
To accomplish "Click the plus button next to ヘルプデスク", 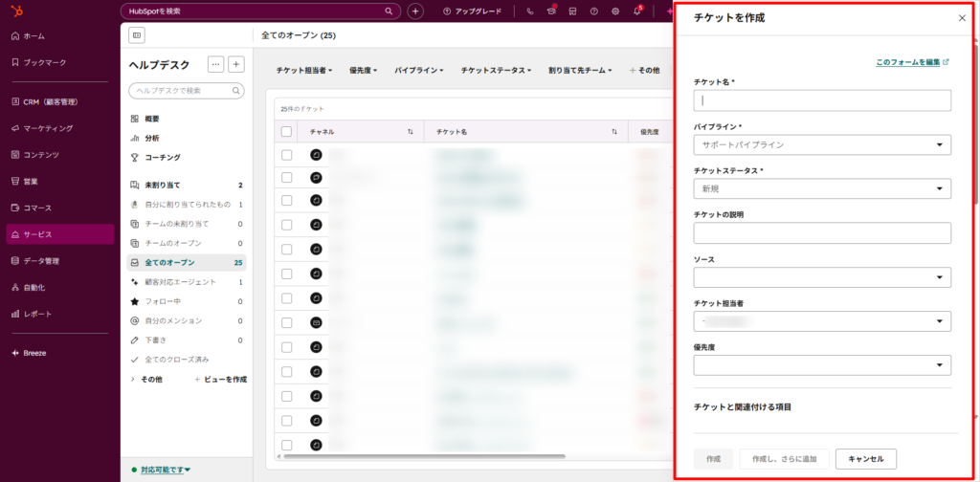I will [236, 64].
